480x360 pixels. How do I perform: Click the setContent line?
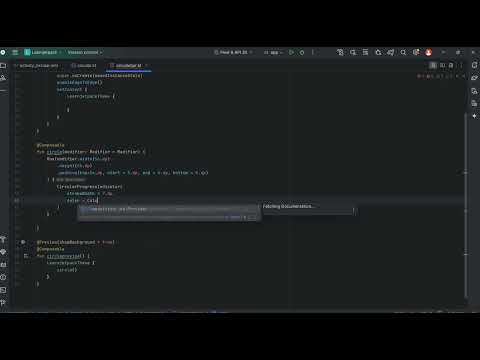point(72,89)
